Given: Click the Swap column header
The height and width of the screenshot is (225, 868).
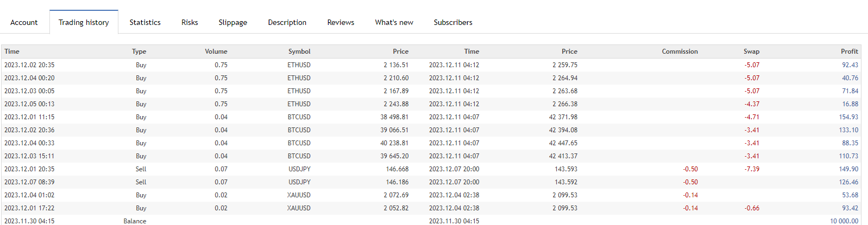Looking at the screenshot, I should point(751,52).
